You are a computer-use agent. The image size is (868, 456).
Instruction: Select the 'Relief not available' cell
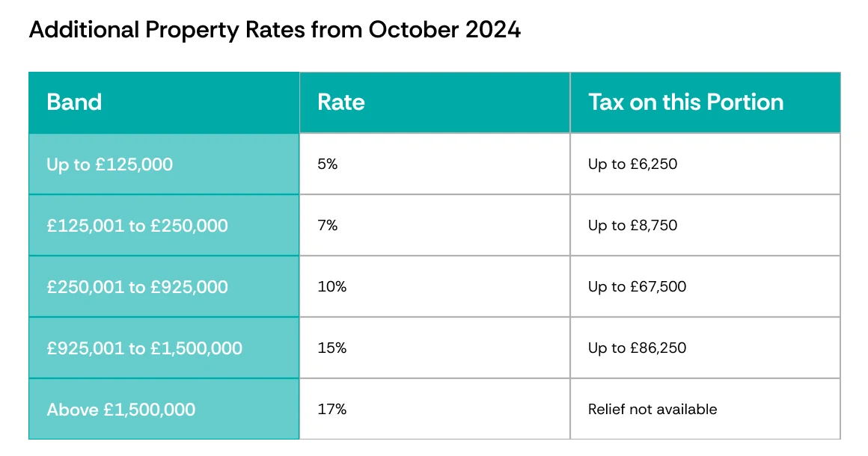click(x=705, y=410)
